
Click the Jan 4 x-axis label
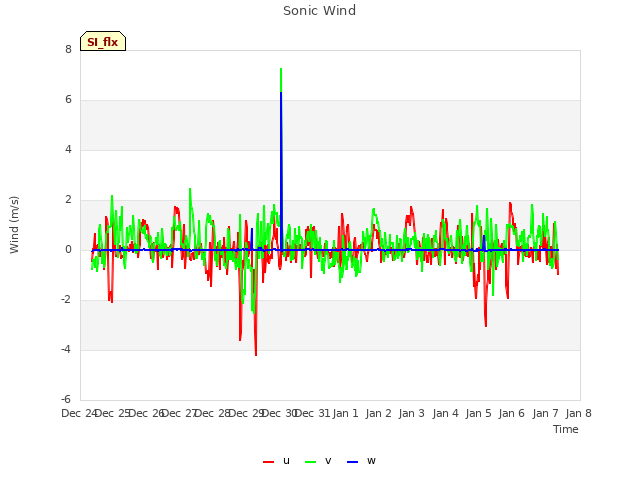tap(445, 413)
